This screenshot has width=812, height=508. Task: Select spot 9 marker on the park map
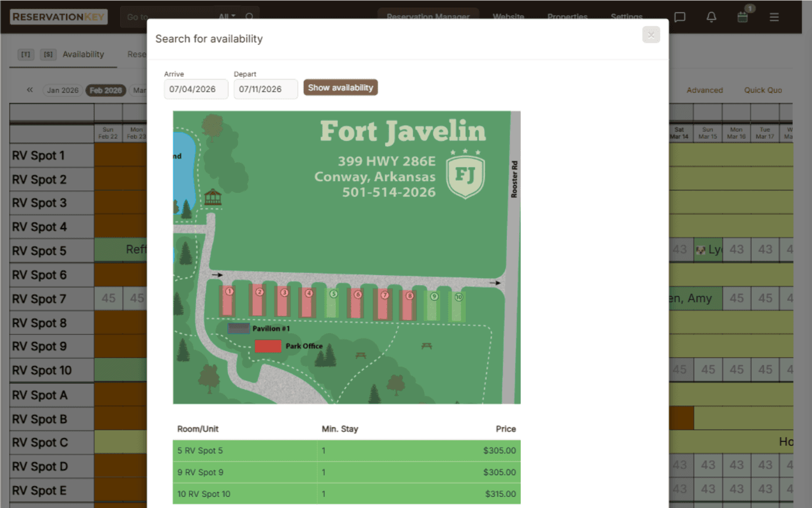pyautogui.click(x=434, y=296)
